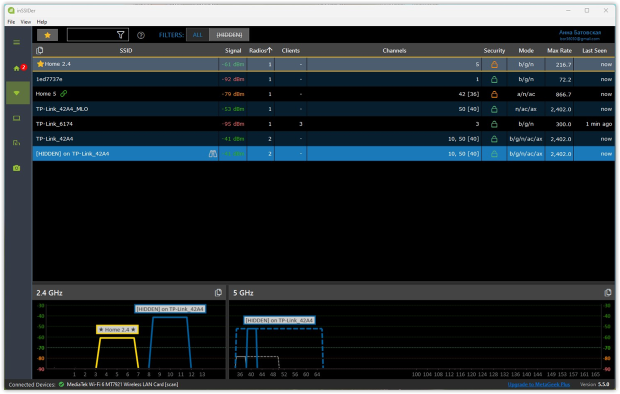Screen dimensions: 620x394
Task: Toggle the starred networks filter button
Action: coord(47,35)
